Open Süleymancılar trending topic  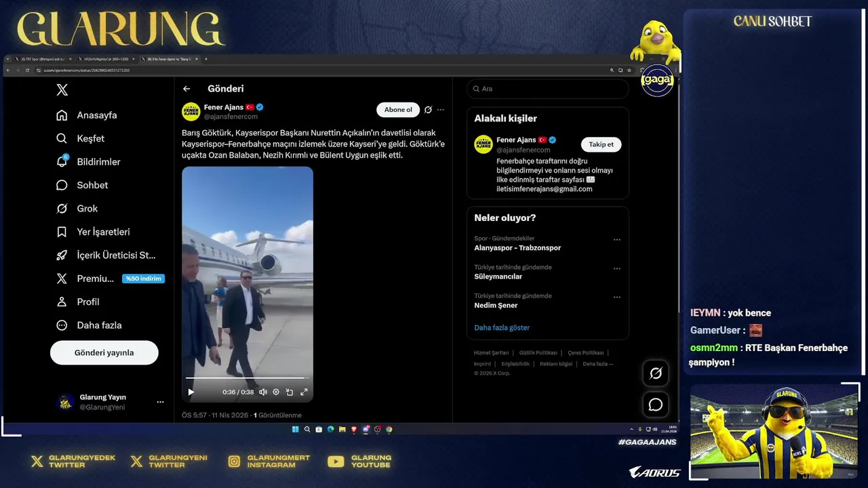498,277
